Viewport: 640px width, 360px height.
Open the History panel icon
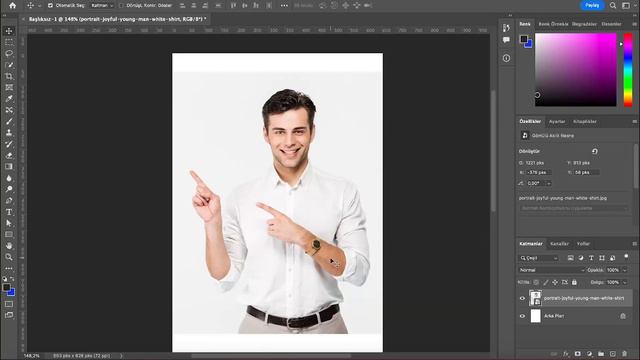point(507,28)
